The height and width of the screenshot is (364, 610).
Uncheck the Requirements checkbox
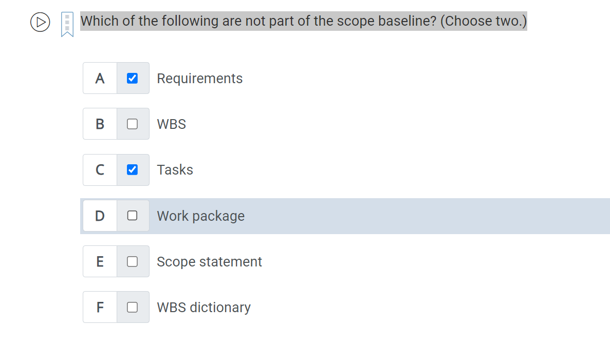click(132, 79)
